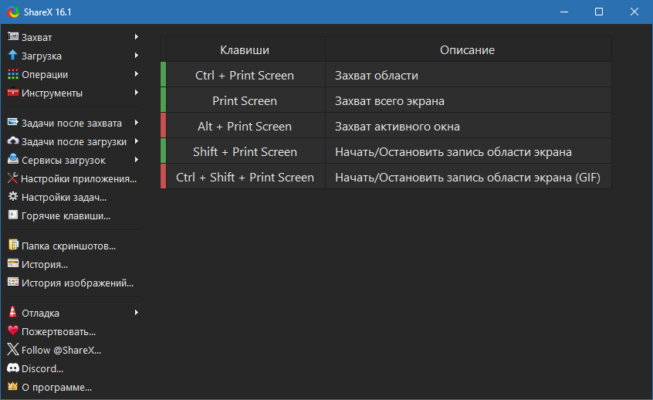Image resolution: width=653 pixels, height=400 pixels.
Task: Open Follow @ShareX... link
Action: tap(73, 350)
